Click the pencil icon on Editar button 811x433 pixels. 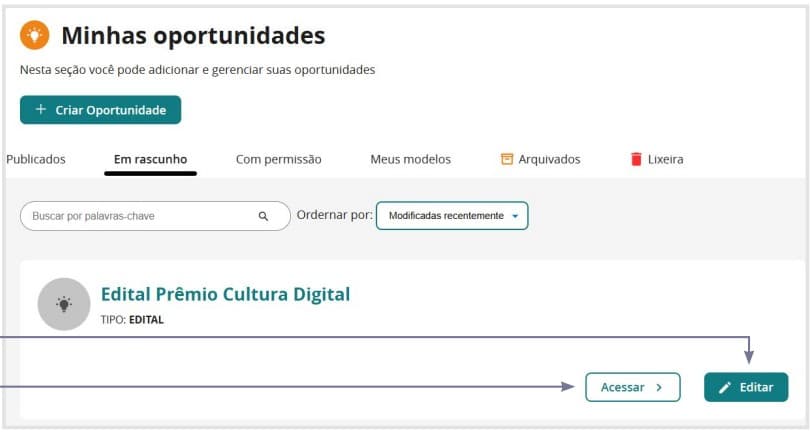(726, 387)
